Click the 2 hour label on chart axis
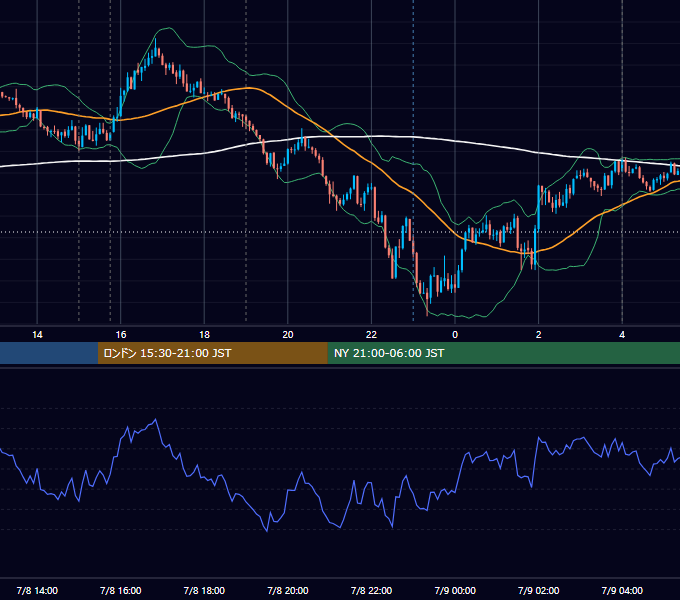 pos(539,335)
